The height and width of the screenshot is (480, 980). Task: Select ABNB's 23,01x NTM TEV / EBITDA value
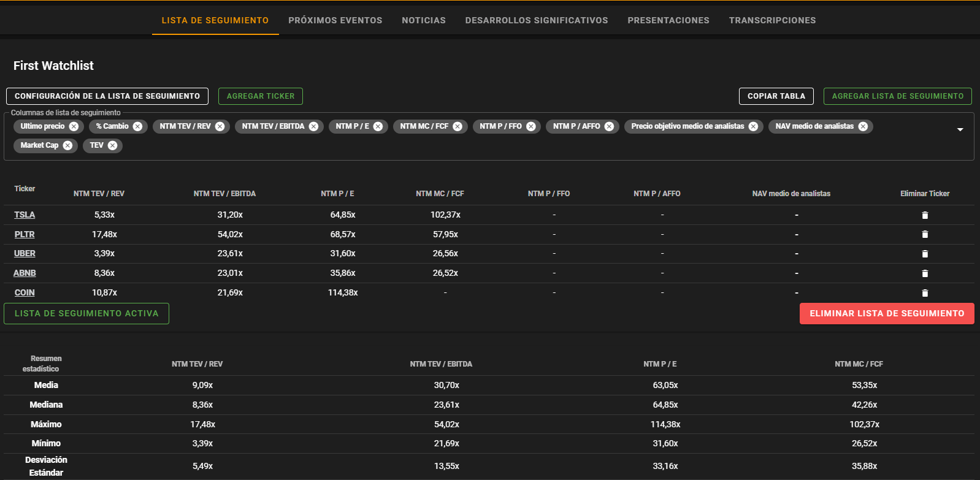[230, 273]
